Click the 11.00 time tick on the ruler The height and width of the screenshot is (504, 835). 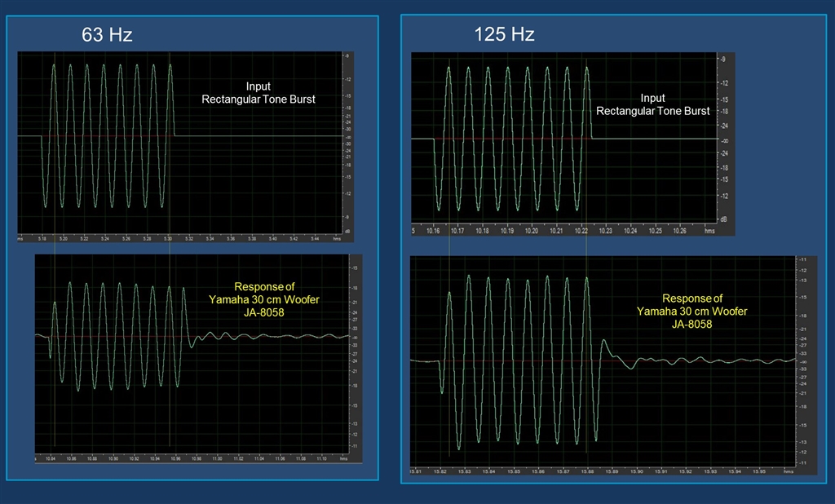[217, 458]
